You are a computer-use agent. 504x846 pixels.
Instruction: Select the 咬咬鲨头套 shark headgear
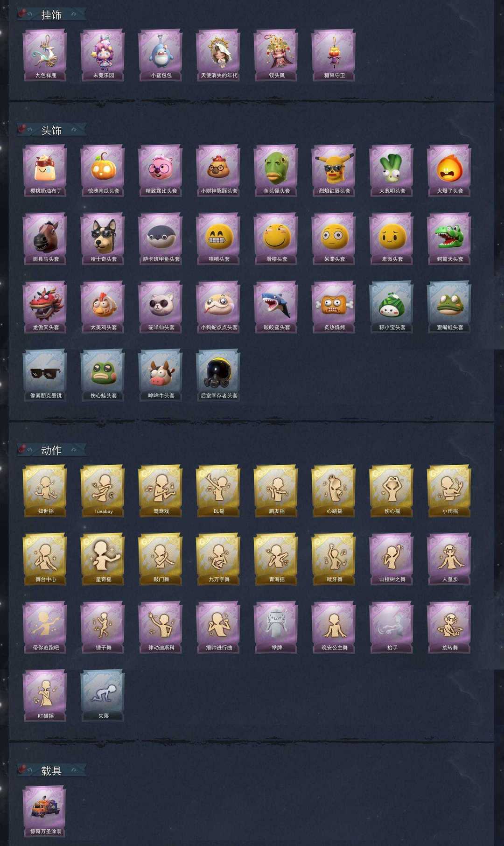[x=276, y=307]
